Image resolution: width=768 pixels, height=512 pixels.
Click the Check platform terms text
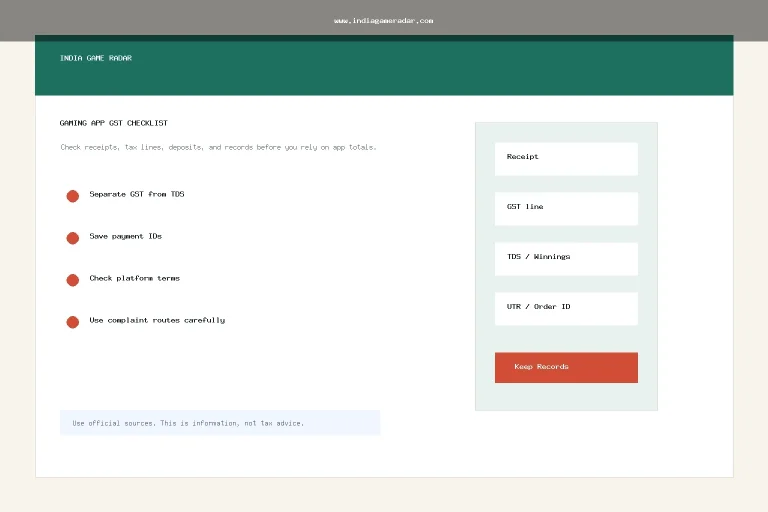134,278
